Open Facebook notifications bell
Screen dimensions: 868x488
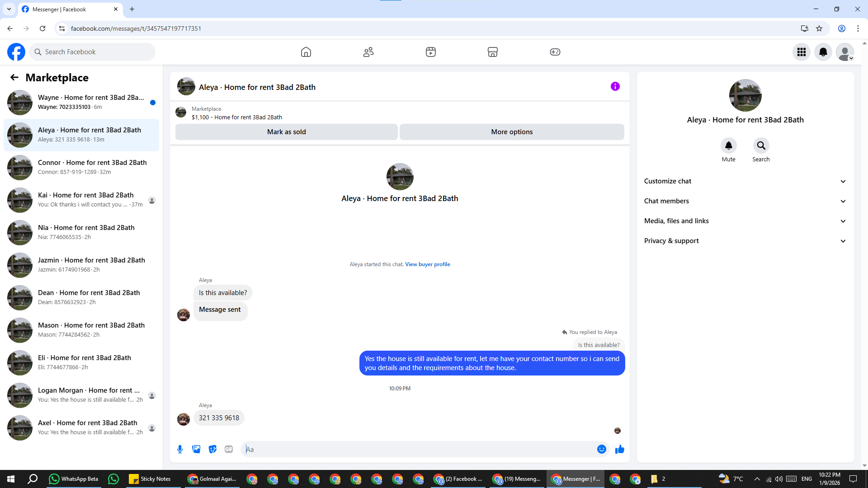pos(823,52)
